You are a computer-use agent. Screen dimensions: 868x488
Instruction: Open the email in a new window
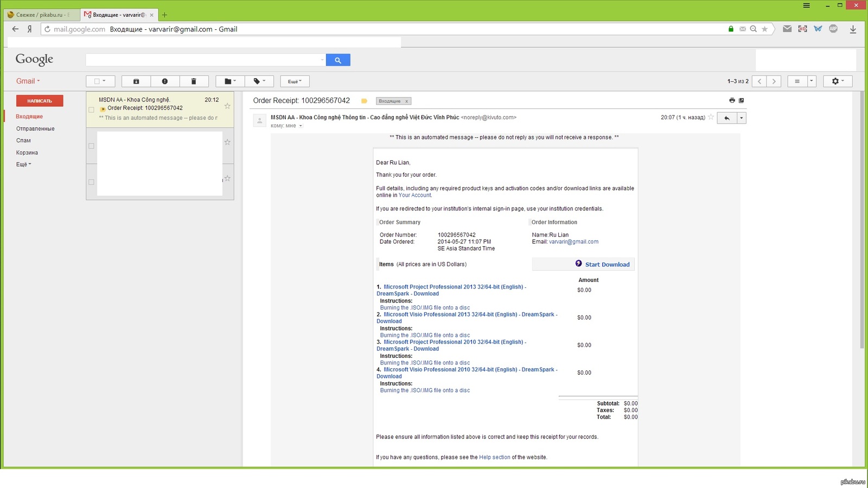[742, 100]
